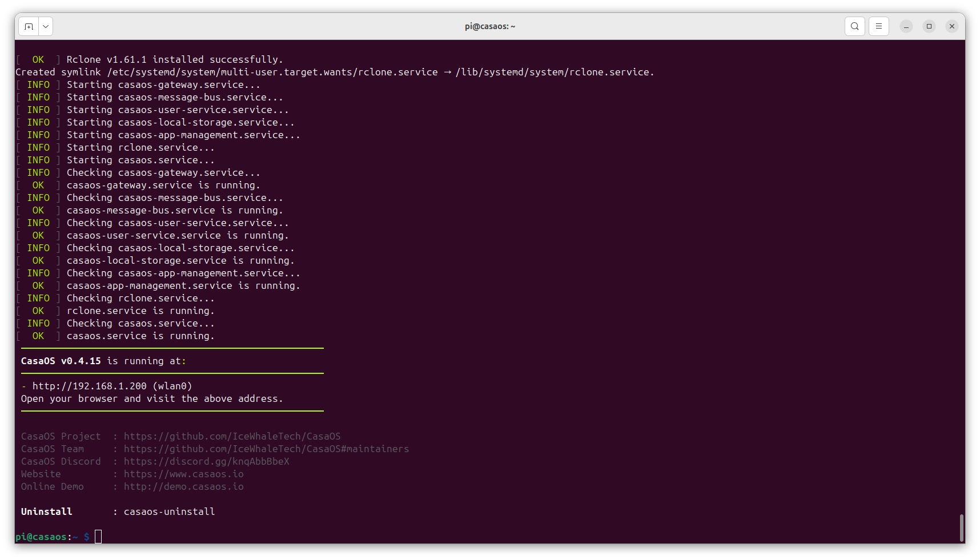This screenshot has height=560, width=980.
Task: Click 'Checking rclone.service...' line
Action: (x=140, y=299)
